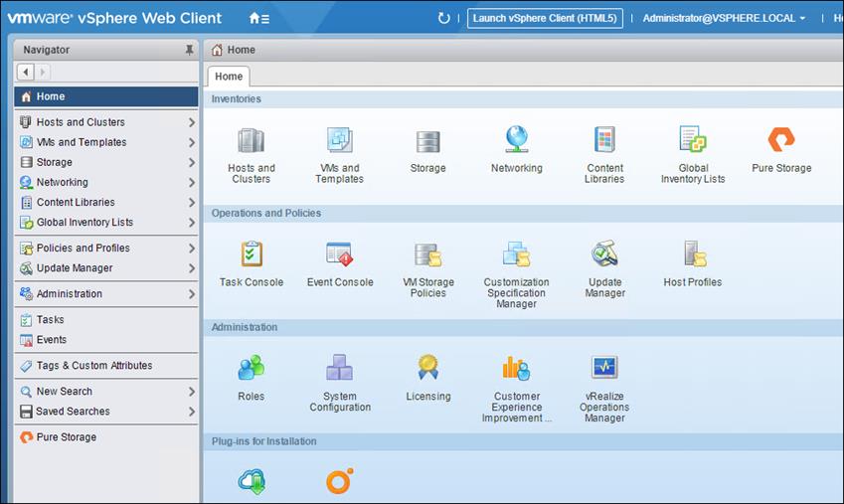844x504 pixels.
Task: Open Pure Storage in the Navigator
Action: (x=106, y=437)
